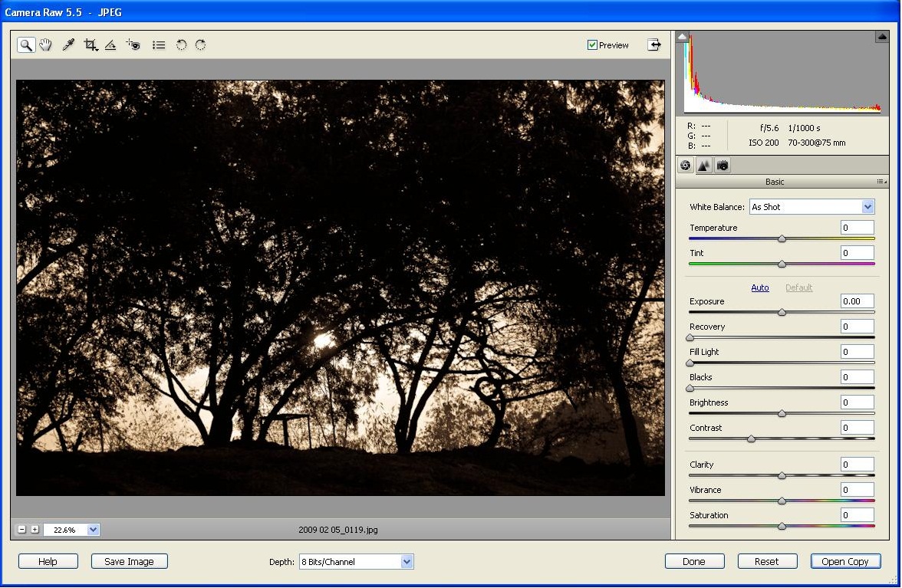Open the Depth bits per channel dropdown
This screenshot has width=902, height=588.
[x=407, y=562]
